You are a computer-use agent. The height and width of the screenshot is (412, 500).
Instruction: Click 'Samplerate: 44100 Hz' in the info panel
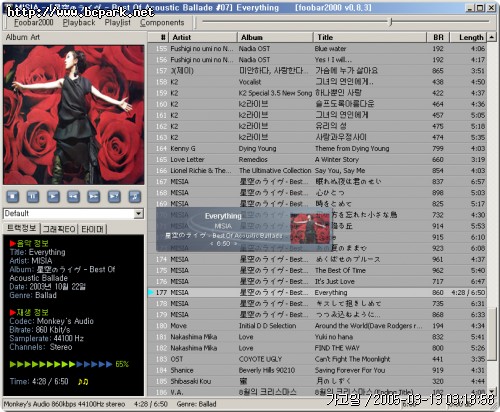point(47,339)
